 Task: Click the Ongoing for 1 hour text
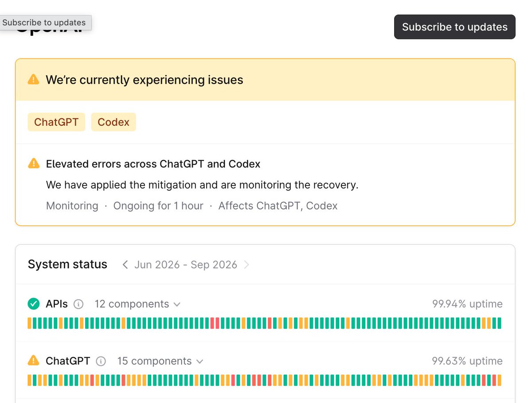click(x=158, y=206)
